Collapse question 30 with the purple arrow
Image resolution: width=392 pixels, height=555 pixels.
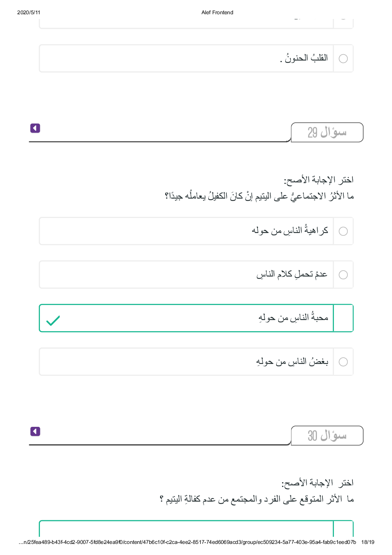(x=35, y=431)
